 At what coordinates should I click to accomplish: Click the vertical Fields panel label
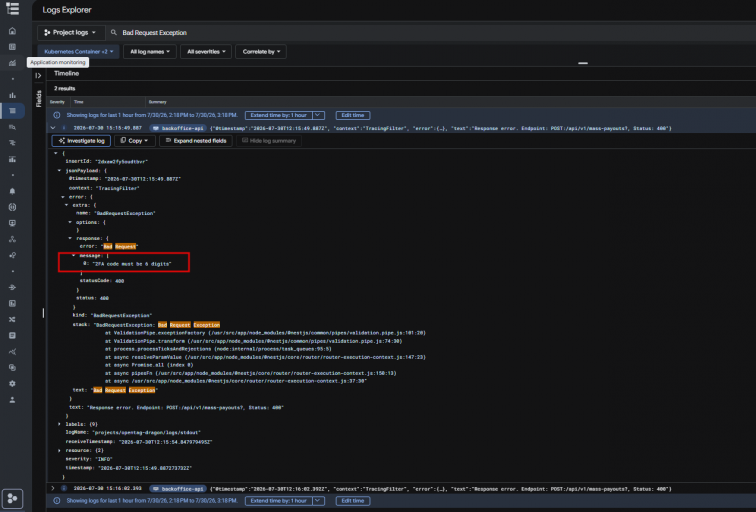coord(39,99)
